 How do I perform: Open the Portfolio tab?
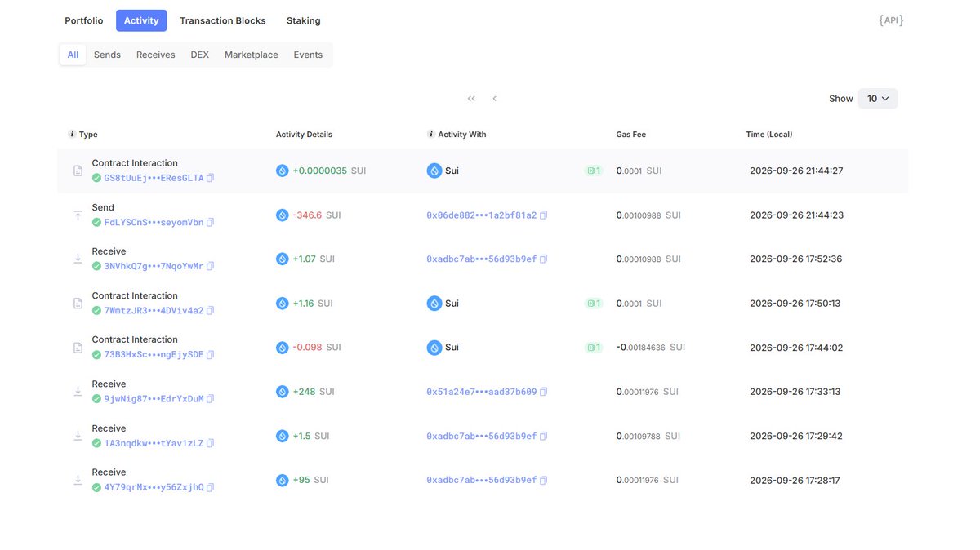pos(84,20)
